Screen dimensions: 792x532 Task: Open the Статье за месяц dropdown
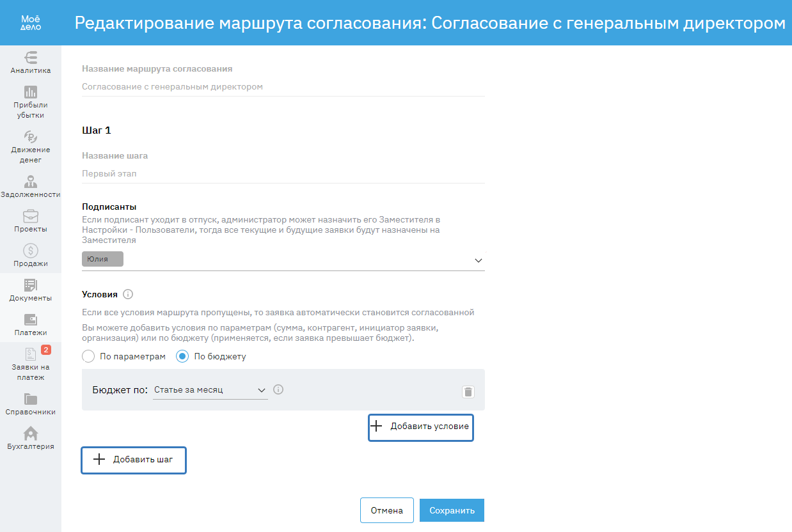(x=210, y=390)
